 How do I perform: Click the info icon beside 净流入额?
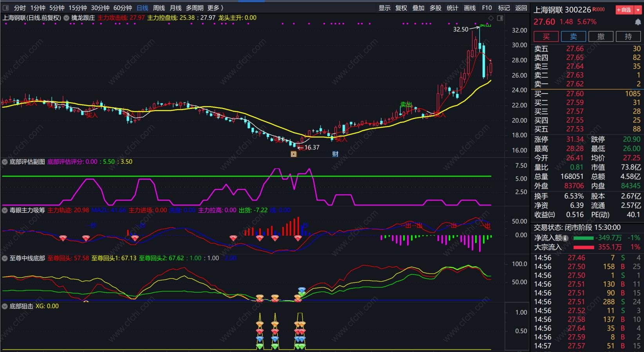(566, 238)
